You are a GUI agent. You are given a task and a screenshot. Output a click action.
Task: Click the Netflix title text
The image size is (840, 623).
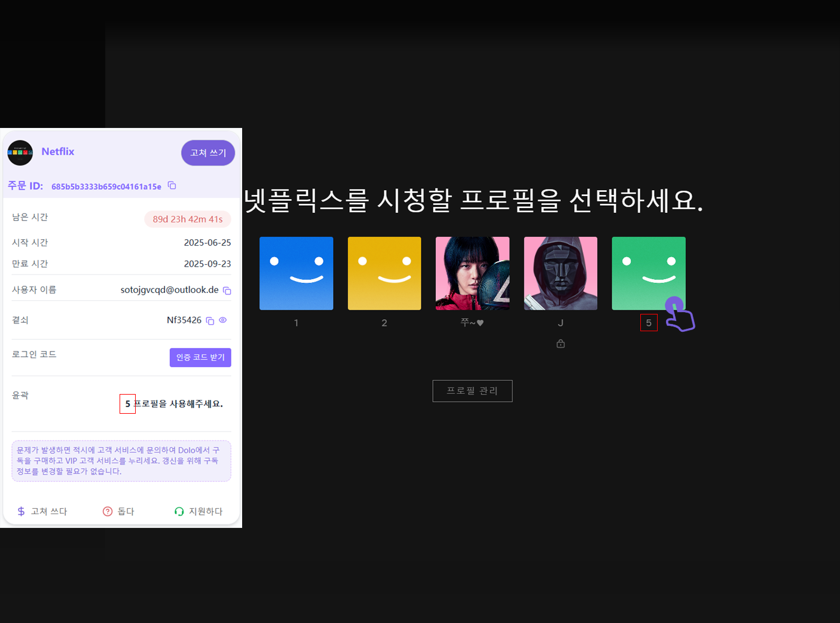58,152
